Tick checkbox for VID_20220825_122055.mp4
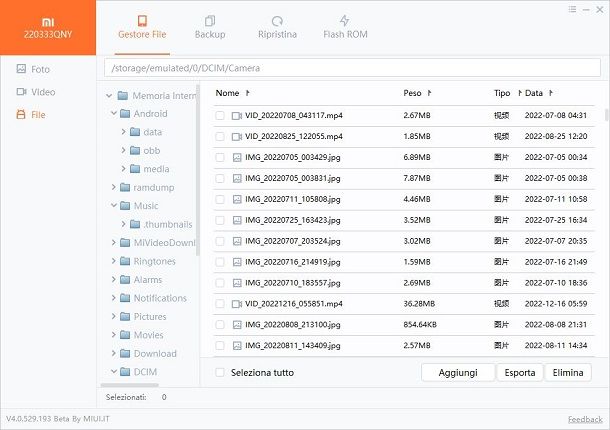The height and width of the screenshot is (430, 610). pos(220,137)
